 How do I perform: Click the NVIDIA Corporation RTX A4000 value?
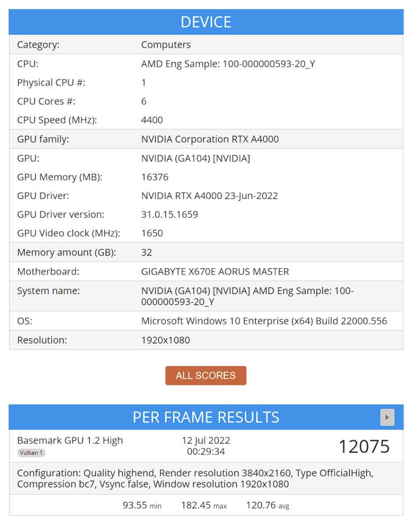pyautogui.click(x=210, y=139)
